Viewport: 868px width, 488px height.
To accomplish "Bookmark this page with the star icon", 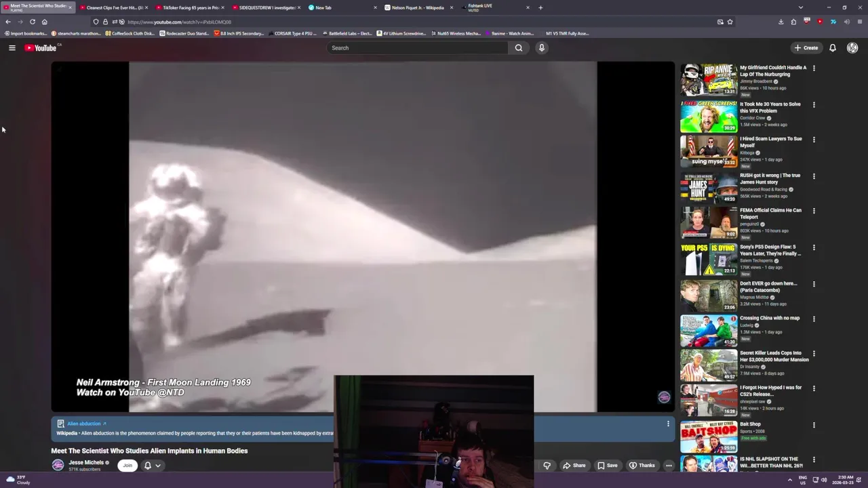I will [x=730, y=22].
